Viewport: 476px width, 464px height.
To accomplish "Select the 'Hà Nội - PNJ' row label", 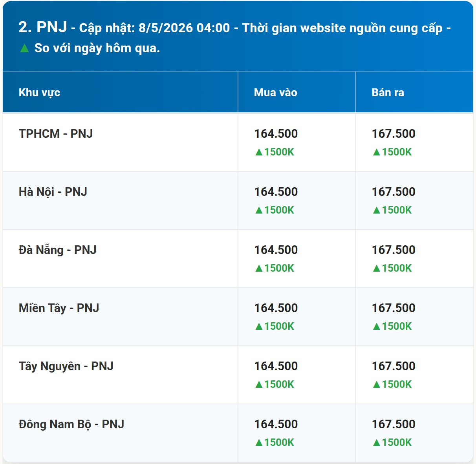I will [x=53, y=192].
